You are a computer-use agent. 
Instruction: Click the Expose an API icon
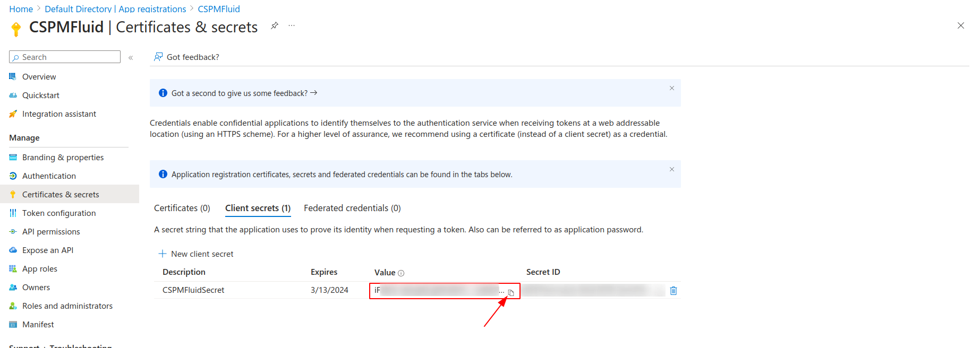tap(12, 250)
